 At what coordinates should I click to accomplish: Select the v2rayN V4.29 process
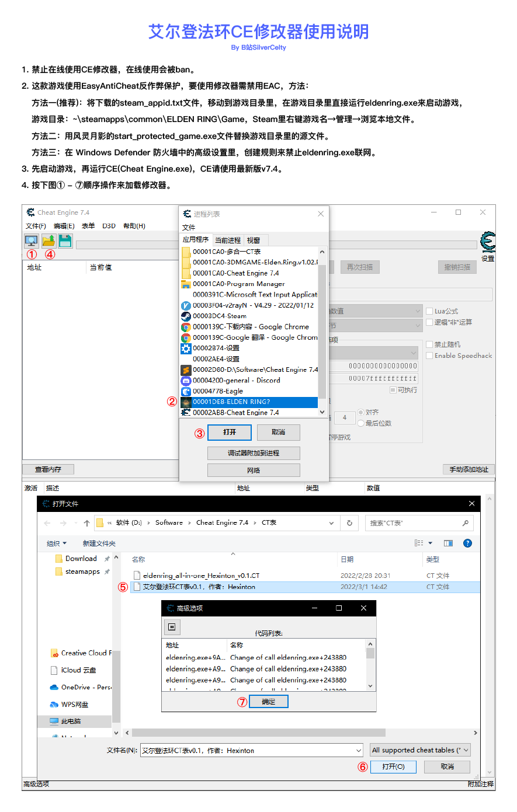click(x=249, y=305)
